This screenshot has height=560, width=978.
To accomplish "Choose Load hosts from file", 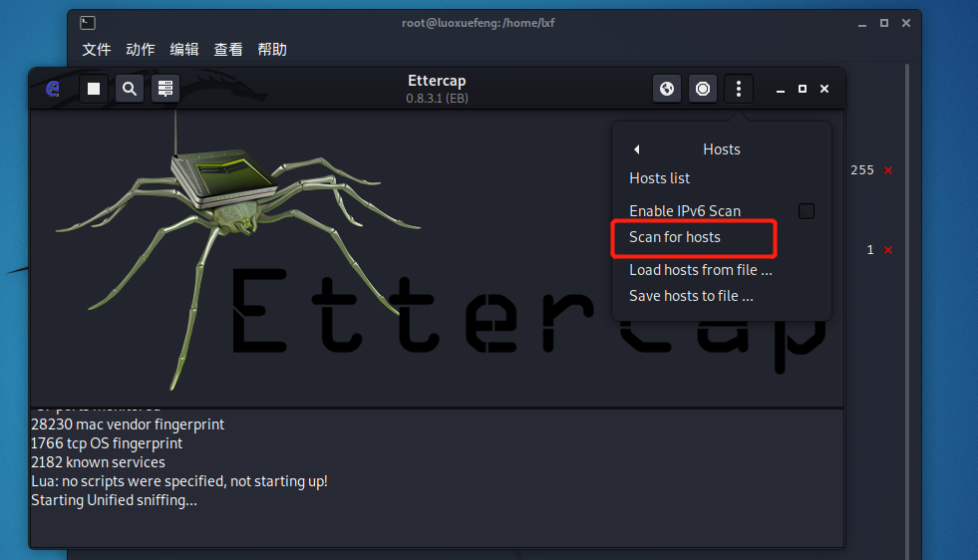I will [x=701, y=270].
